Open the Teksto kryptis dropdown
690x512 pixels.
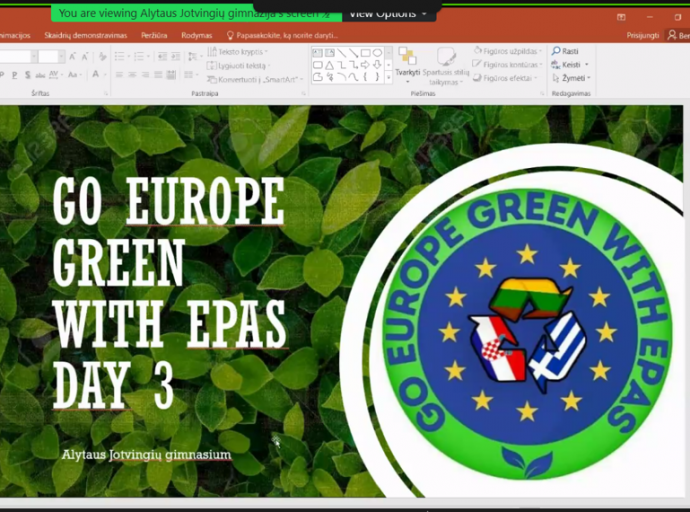click(x=238, y=52)
